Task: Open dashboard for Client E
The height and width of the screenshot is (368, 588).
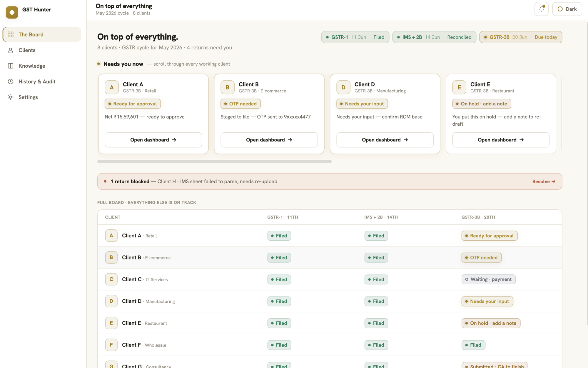Action: point(501,140)
